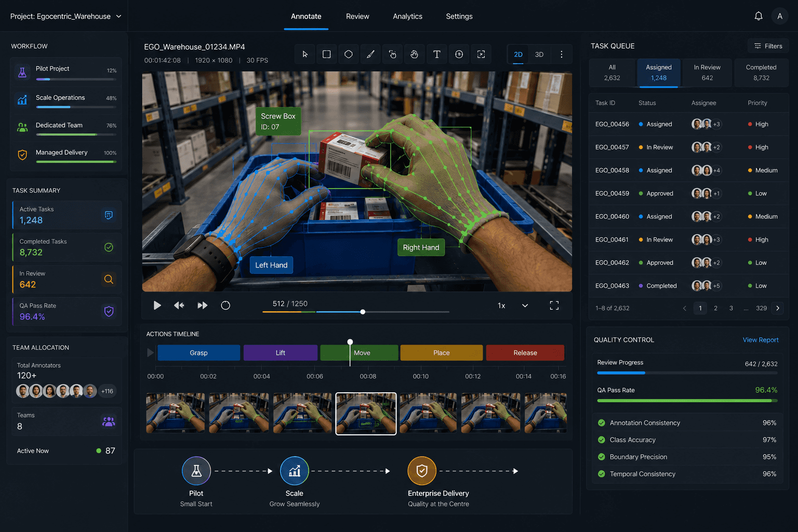Click the Review Progress bar
This screenshot has width=798, height=532.
(x=687, y=373)
